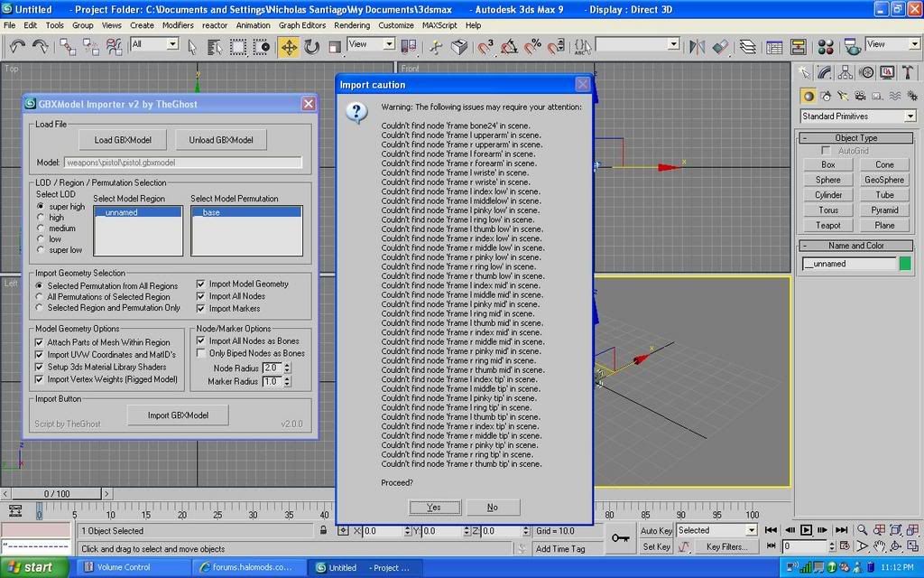Activate the Select Object arrow tool
This screenshot has width=924, height=578.
(192, 47)
